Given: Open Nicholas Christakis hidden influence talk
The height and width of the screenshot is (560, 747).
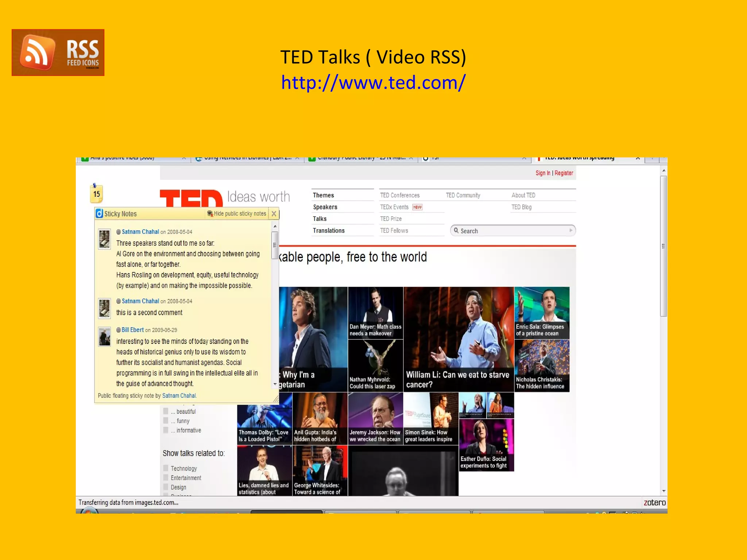Looking at the screenshot, I should click(542, 366).
